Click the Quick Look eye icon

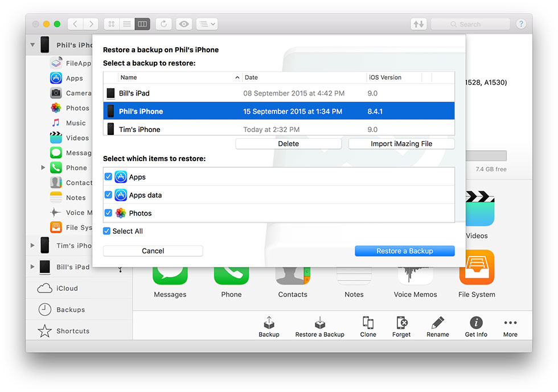pyautogui.click(x=183, y=24)
